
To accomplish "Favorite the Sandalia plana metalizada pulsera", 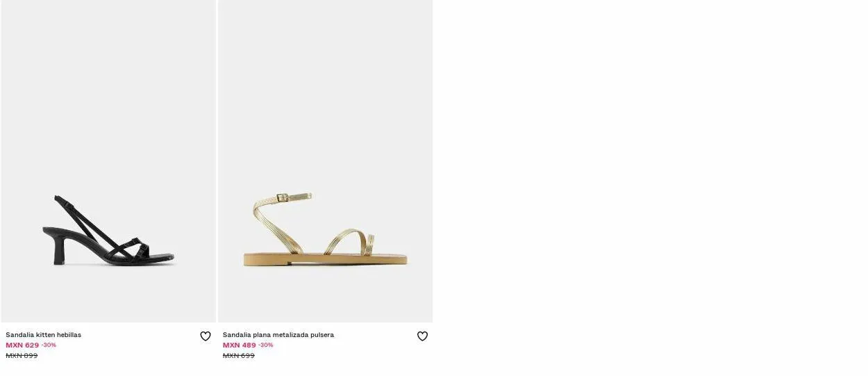I will 422,336.
